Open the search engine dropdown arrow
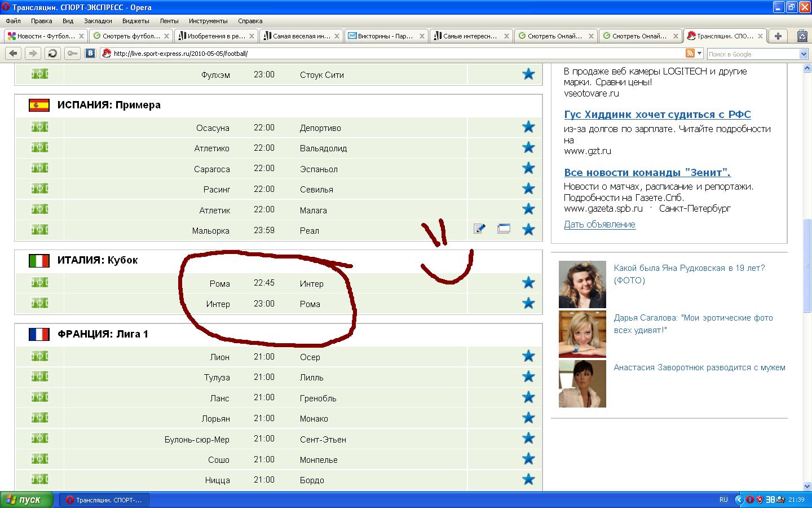The height and width of the screenshot is (508, 812). (x=804, y=54)
